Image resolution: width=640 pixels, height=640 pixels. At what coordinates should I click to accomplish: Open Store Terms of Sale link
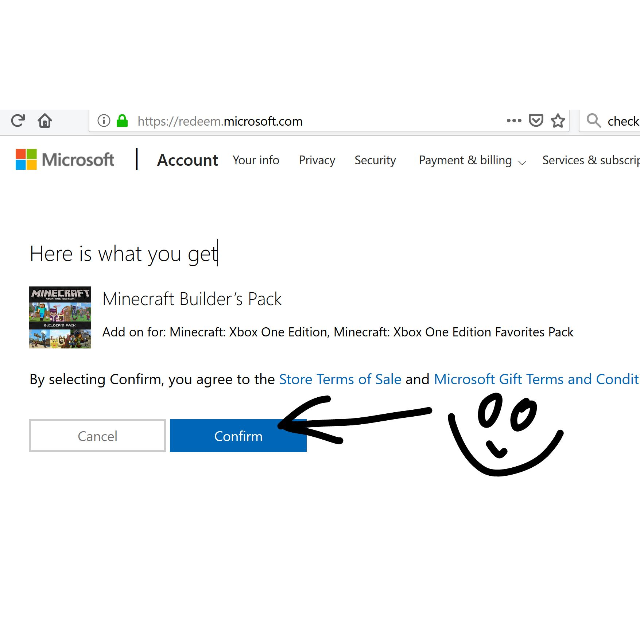pos(340,379)
